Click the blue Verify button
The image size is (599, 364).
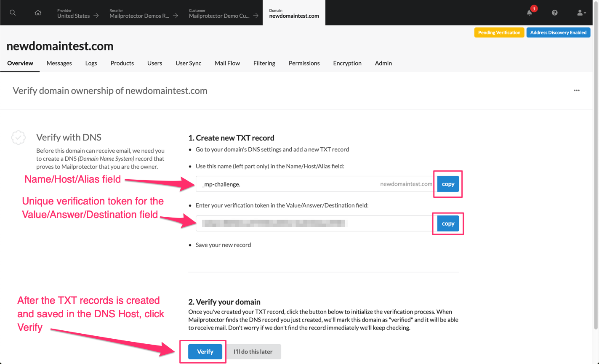[x=205, y=351]
